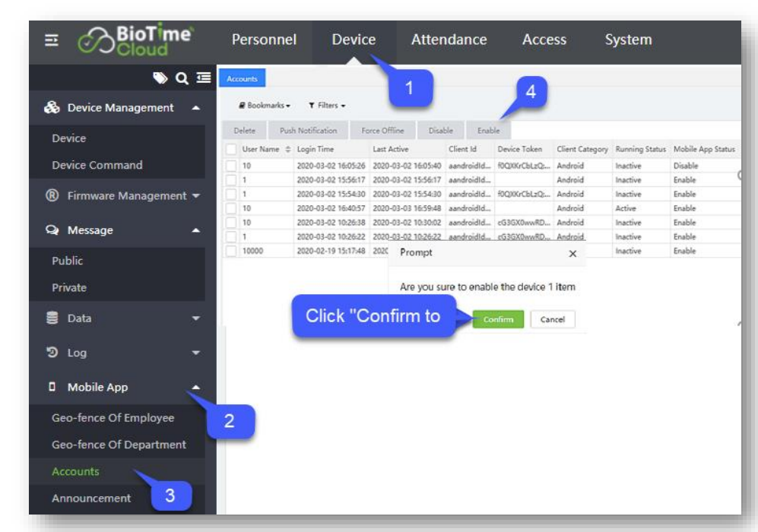Close the Prompt dialog with X
Screen dimensions: 758x532
(572, 254)
